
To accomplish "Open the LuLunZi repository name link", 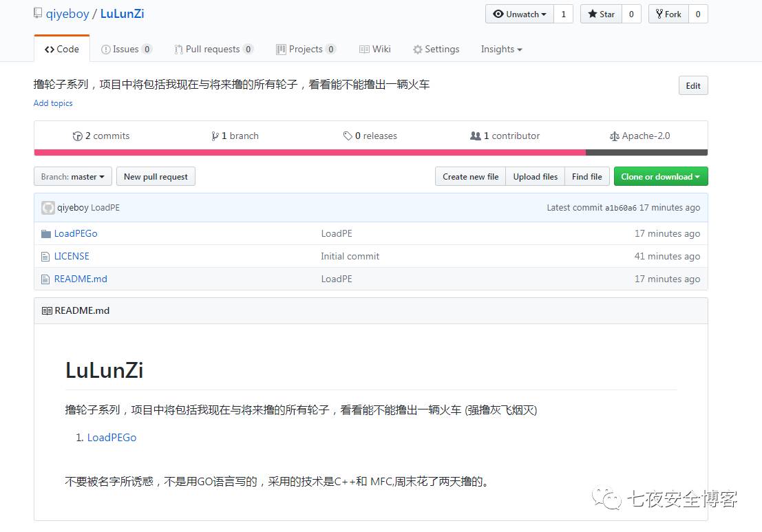I will tap(122, 14).
